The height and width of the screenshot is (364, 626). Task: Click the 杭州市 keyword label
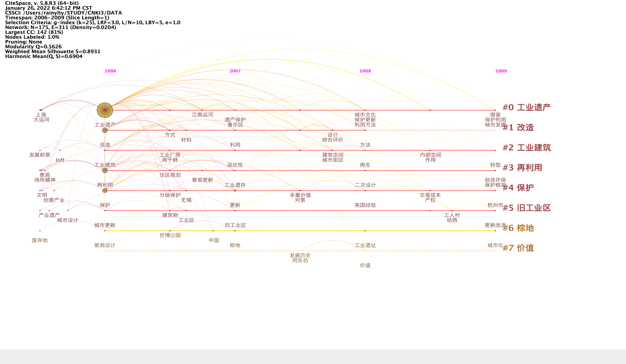pos(495,205)
